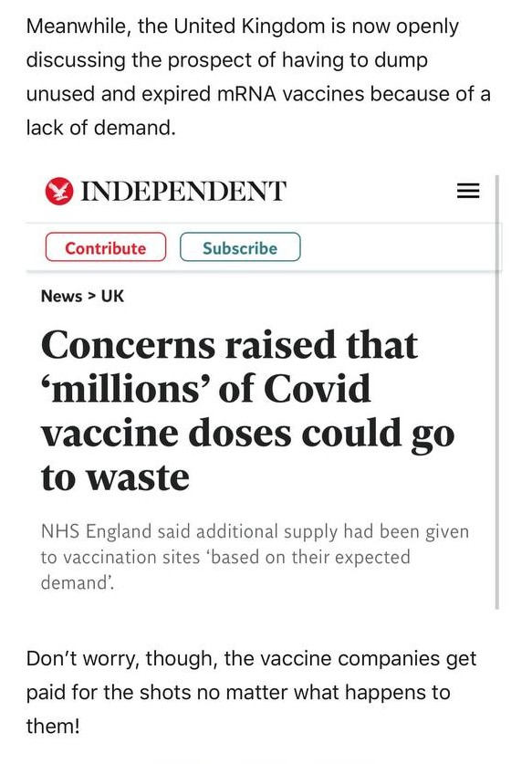Click the 'Meanwhile, the United Kingdom' paragraph
The height and width of the screenshot is (764, 532).
(x=258, y=77)
